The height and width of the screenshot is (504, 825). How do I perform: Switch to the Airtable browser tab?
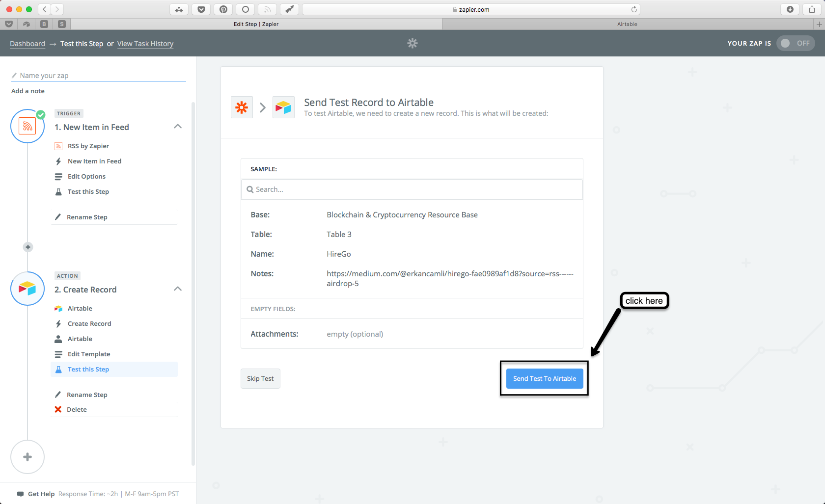[x=627, y=24]
